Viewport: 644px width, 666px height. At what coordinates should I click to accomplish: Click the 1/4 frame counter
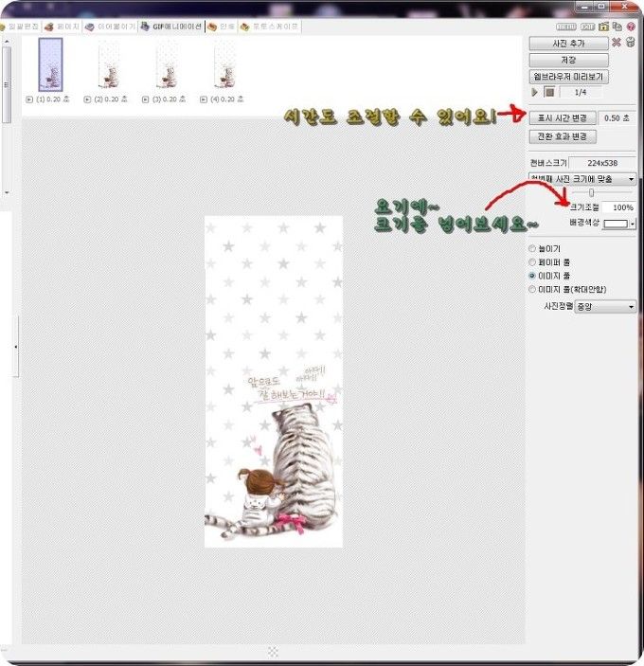click(x=580, y=92)
